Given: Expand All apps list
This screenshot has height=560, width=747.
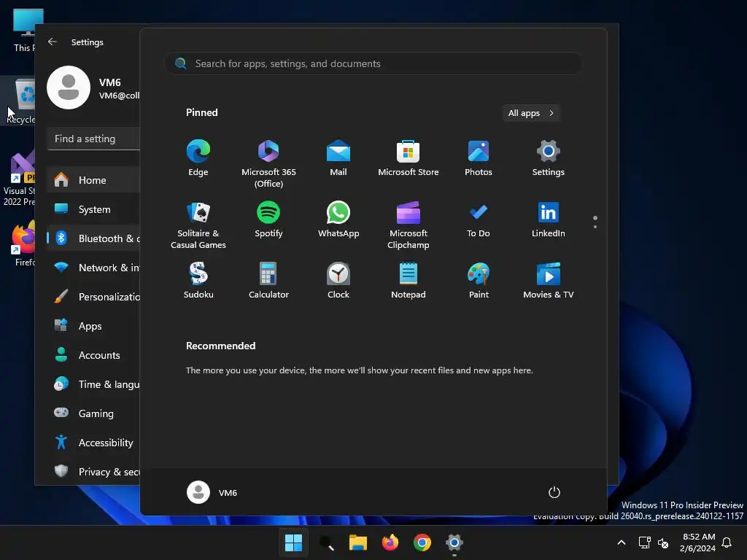Looking at the screenshot, I should [x=531, y=113].
